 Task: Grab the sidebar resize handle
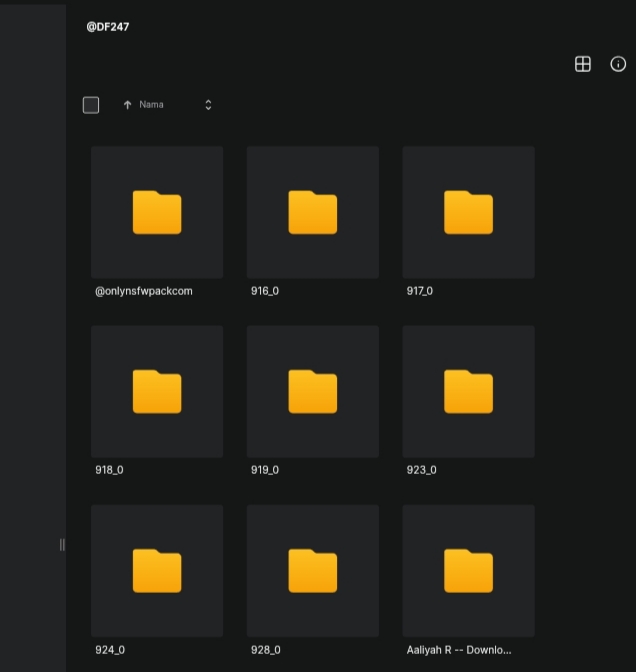pos(62,545)
